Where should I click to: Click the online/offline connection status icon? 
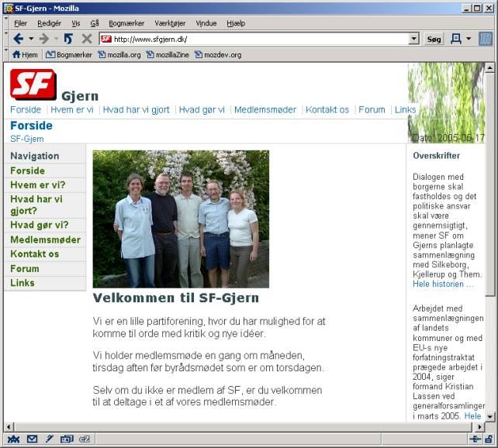[x=476, y=439]
